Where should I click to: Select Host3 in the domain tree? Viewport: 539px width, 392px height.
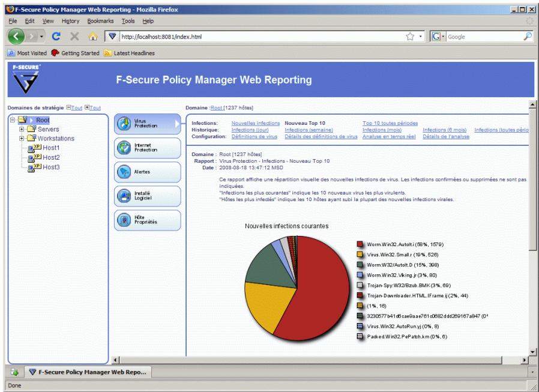51,167
